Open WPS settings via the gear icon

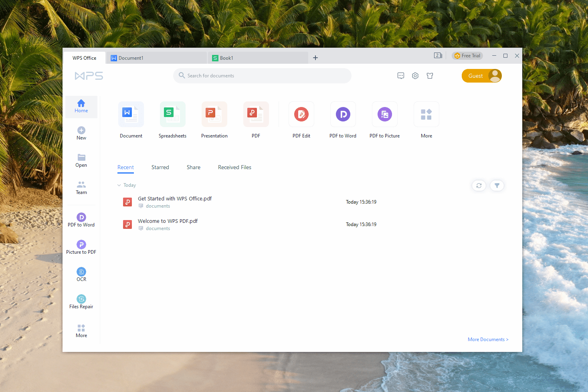(415, 75)
